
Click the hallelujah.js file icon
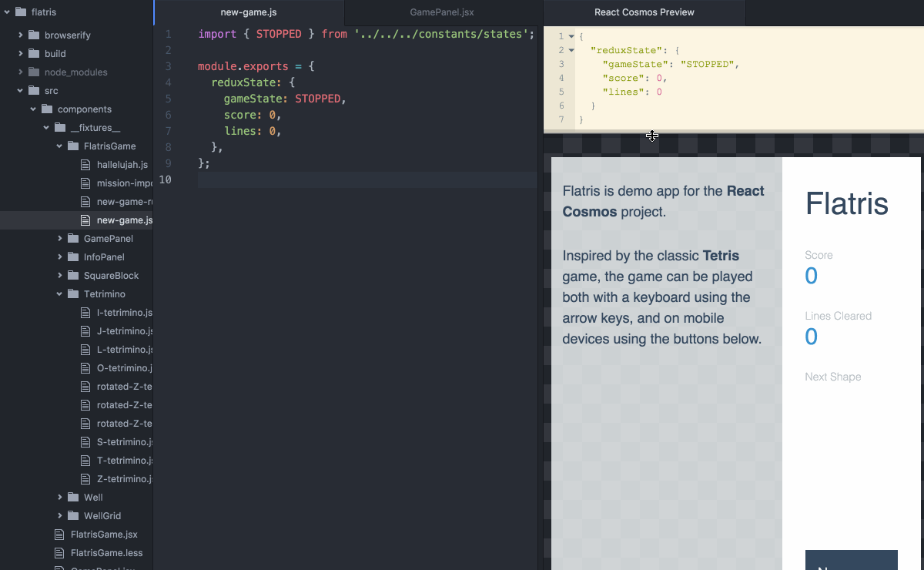[x=85, y=165]
